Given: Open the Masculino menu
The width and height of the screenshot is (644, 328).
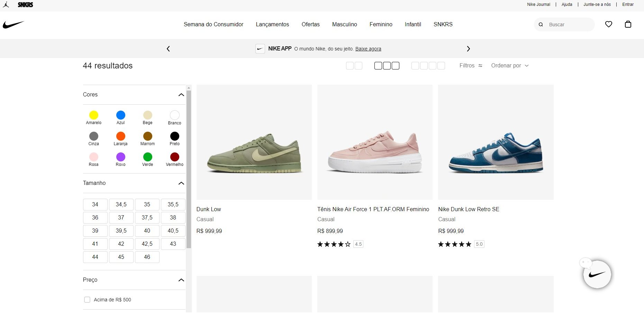Looking at the screenshot, I should pyautogui.click(x=344, y=25).
